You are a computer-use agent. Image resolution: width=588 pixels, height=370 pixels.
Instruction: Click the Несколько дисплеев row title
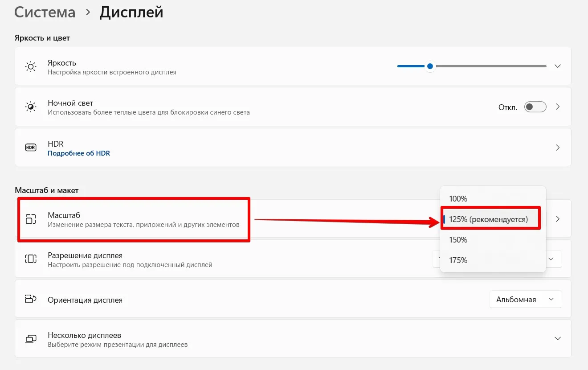pos(85,335)
